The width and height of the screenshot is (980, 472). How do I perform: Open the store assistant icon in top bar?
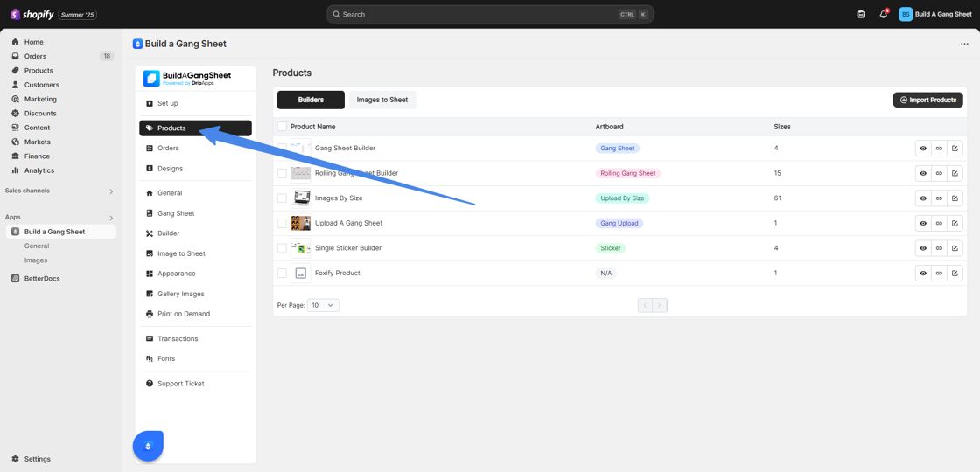[x=861, y=14]
